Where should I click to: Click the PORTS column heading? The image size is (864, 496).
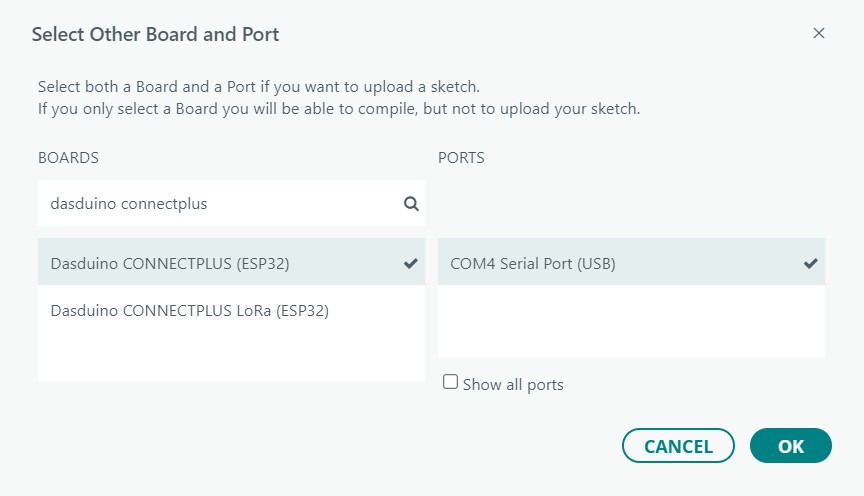point(461,158)
